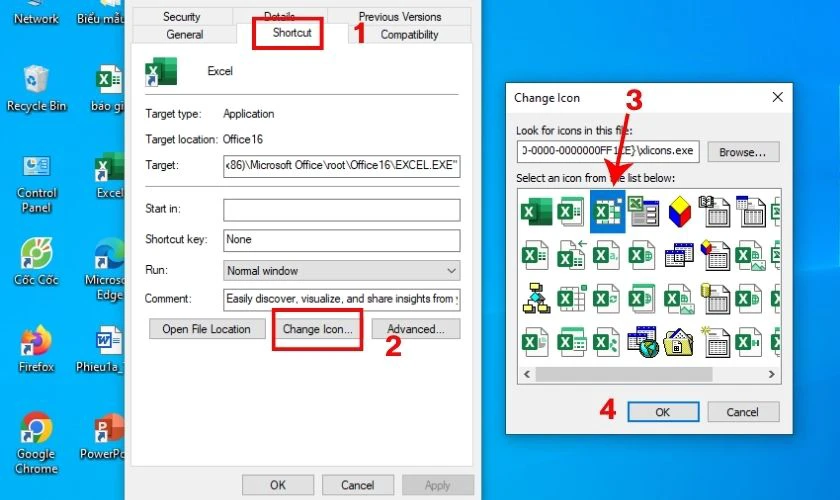Click the Excel shortcut name field
The height and width of the screenshot is (500, 840).
coord(220,71)
